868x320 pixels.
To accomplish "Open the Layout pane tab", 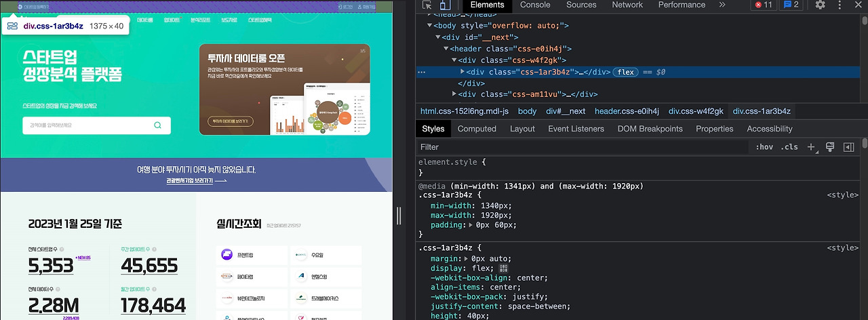I will [522, 129].
